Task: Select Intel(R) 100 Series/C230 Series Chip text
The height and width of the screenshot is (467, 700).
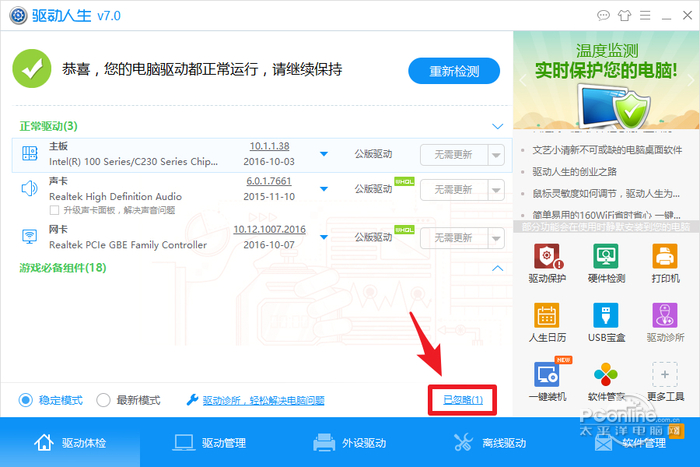Action: click(x=133, y=162)
